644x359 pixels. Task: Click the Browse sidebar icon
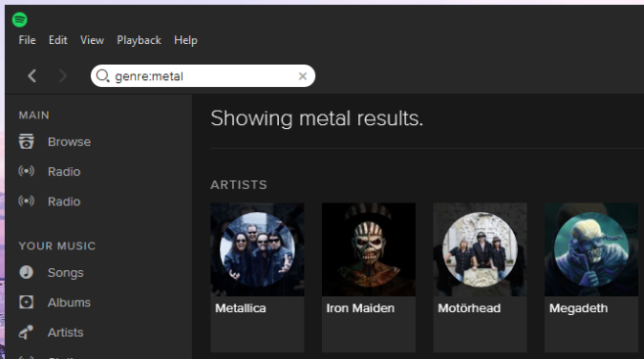26,142
